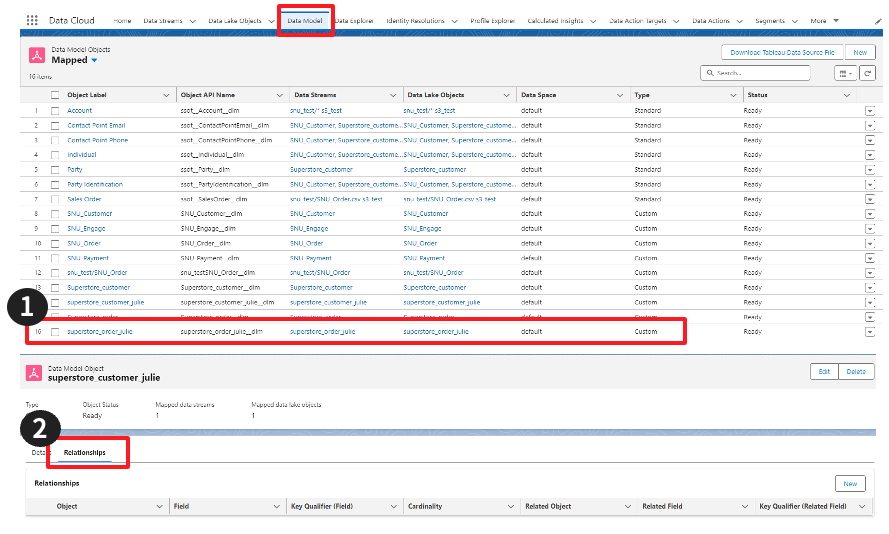Select the header select-all checkbox
This screenshot has height=534, width=889.
(55, 95)
